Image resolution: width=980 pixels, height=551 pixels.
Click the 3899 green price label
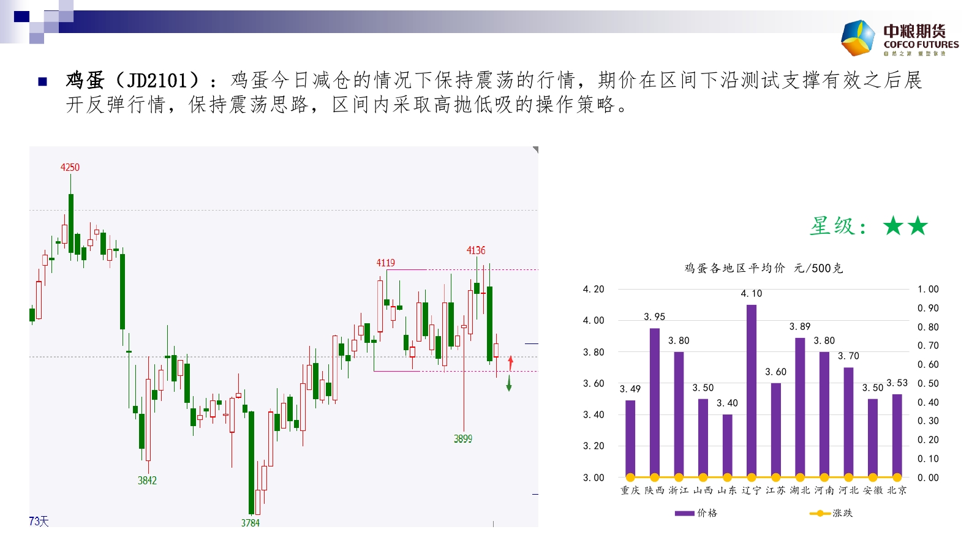tap(463, 438)
